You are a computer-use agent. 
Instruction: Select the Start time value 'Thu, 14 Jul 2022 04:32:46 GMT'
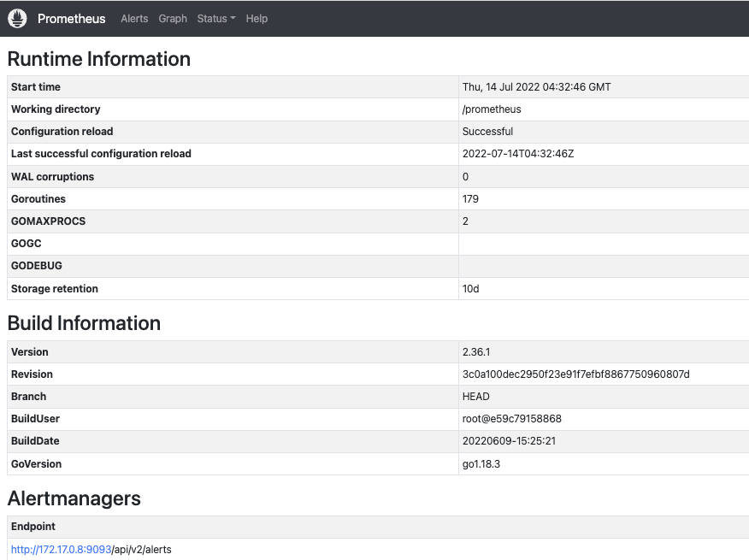536,87
